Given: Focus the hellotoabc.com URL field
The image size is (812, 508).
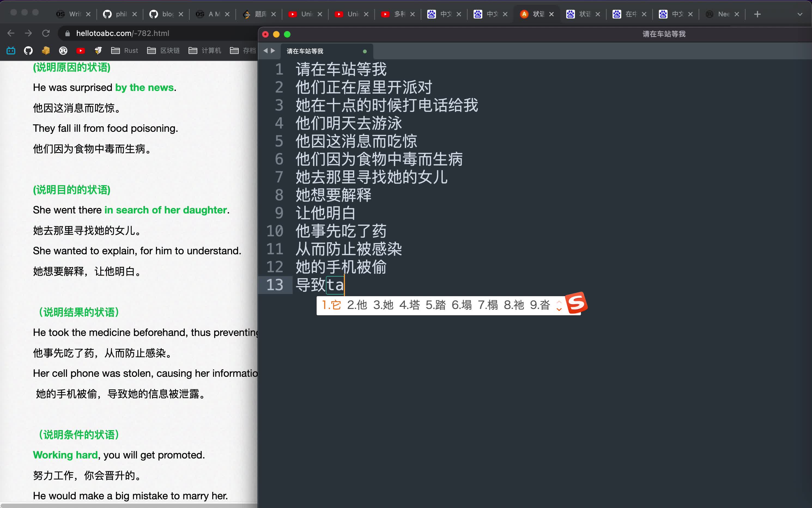Looking at the screenshot, I should tap(122, 33).
